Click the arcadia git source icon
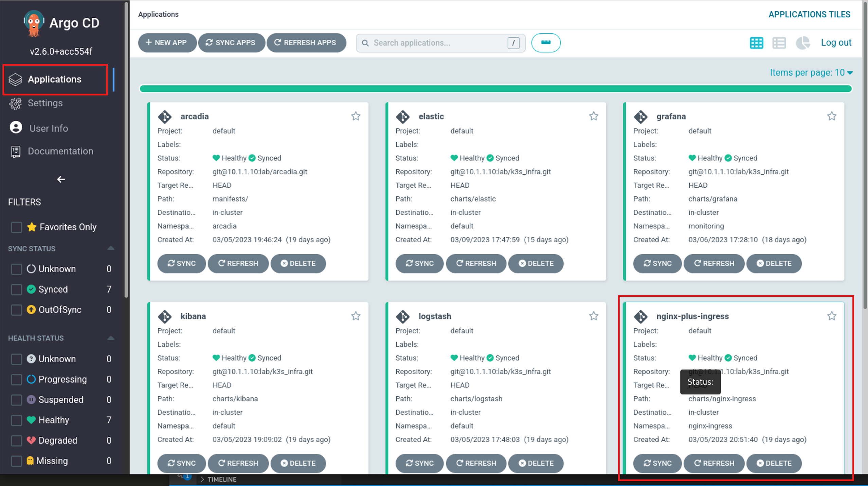 (x=165, y=117)
